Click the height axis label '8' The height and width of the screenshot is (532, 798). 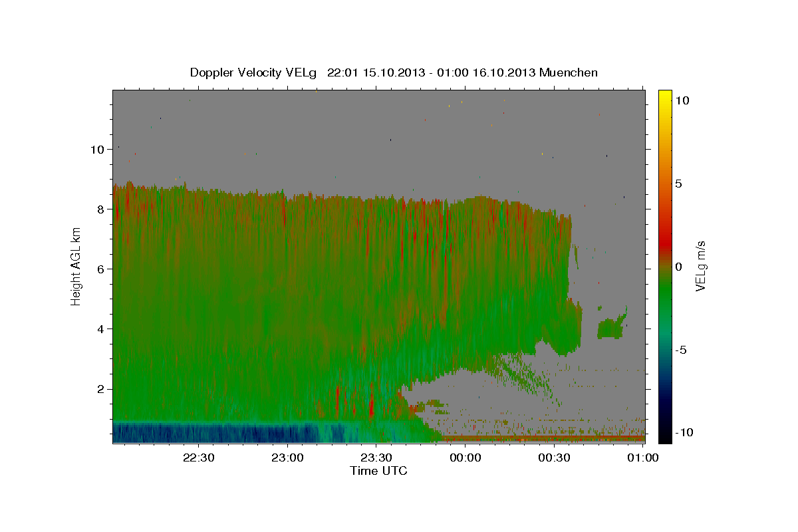101,209
